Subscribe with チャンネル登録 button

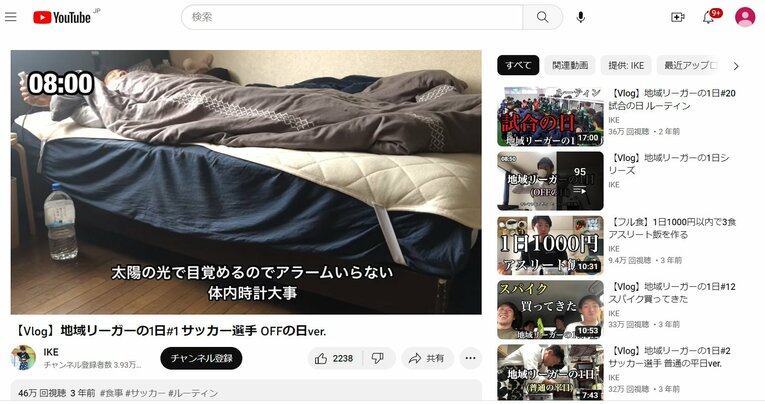point(201,358)
